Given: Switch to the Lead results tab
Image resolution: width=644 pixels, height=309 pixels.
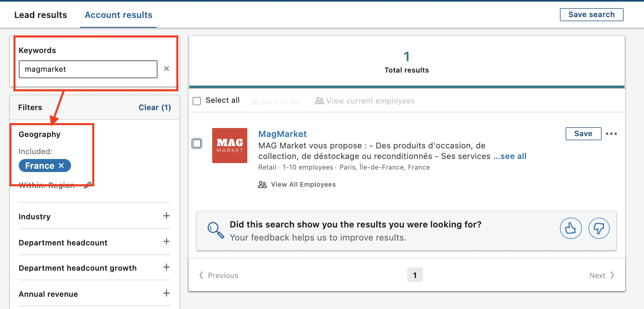Looking at the screenshot, I should (x=40, y=15).
